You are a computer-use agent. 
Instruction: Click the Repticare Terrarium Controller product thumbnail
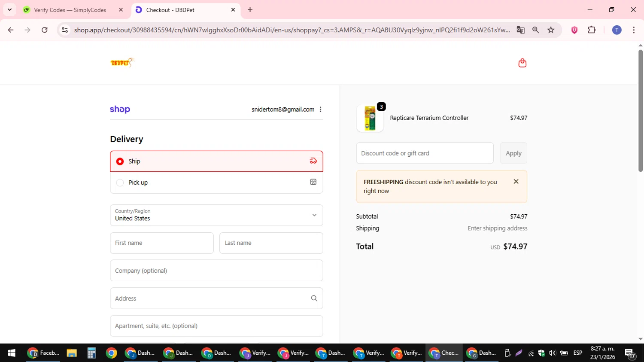(370, 118)
